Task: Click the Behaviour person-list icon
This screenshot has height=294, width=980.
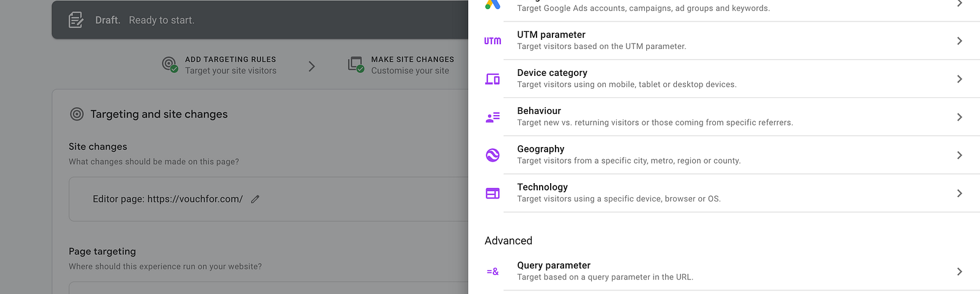Action: pyautogui.click(x=492, y=117)
